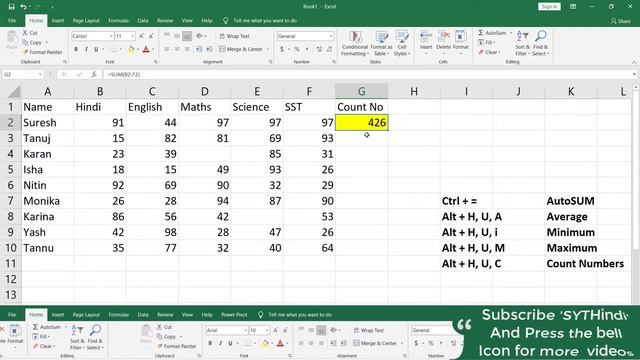The width and height of the screenshot is (640, 360).
Task: Switch to Data tab in top ribbon
Action: click(143, 20)
